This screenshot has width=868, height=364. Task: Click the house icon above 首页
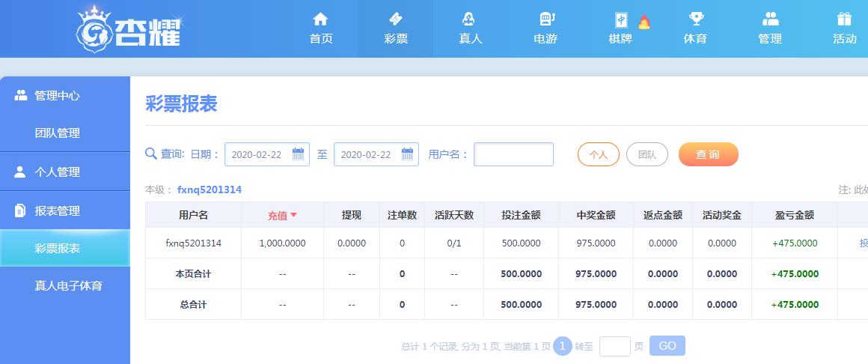pos(320,19)
